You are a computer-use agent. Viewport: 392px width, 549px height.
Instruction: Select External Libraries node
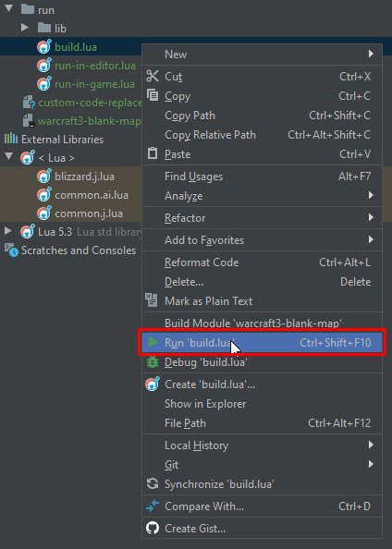tap(62, 139)
